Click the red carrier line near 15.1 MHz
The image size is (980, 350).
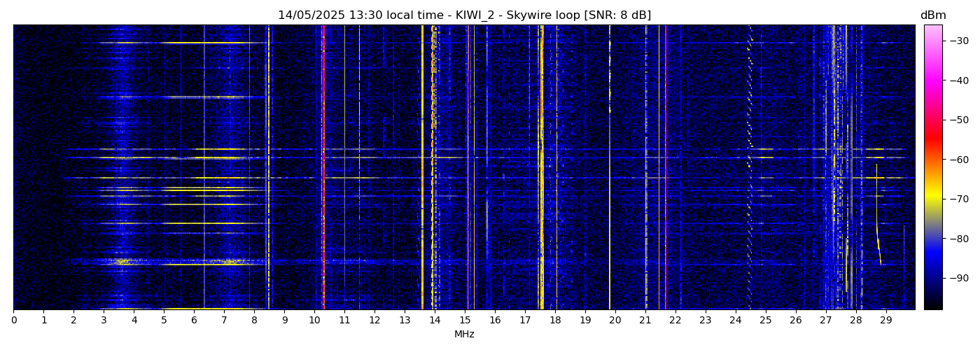click(468, 167)
